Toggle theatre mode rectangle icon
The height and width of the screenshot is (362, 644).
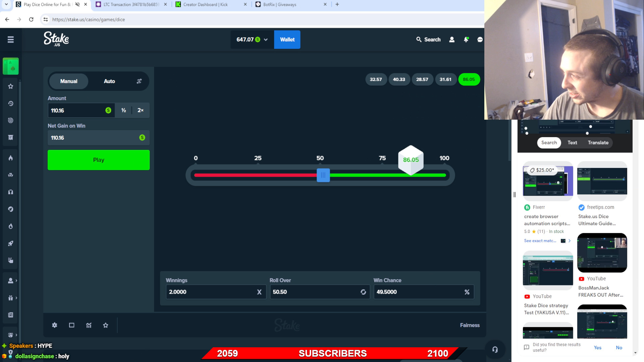[71, 325]
